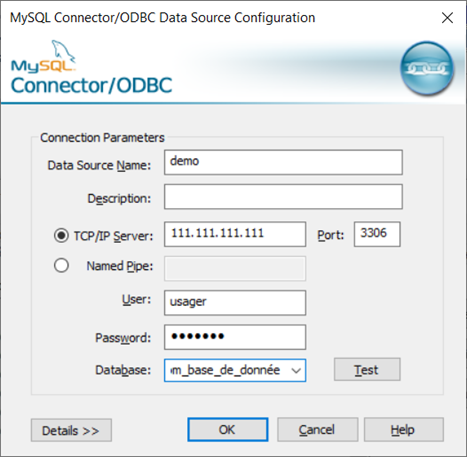Click the Port label
The height and width of the screenshot is (457, 467).
coord(330,235)
